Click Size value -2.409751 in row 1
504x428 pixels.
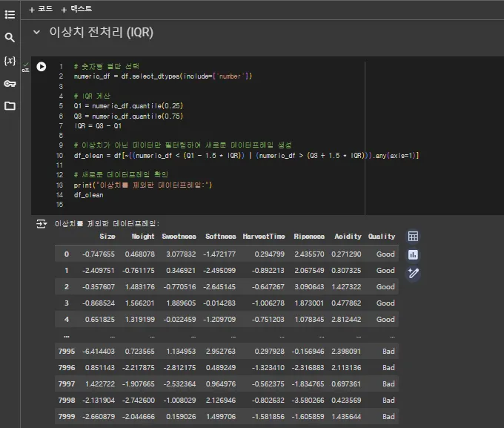(99, 271)
